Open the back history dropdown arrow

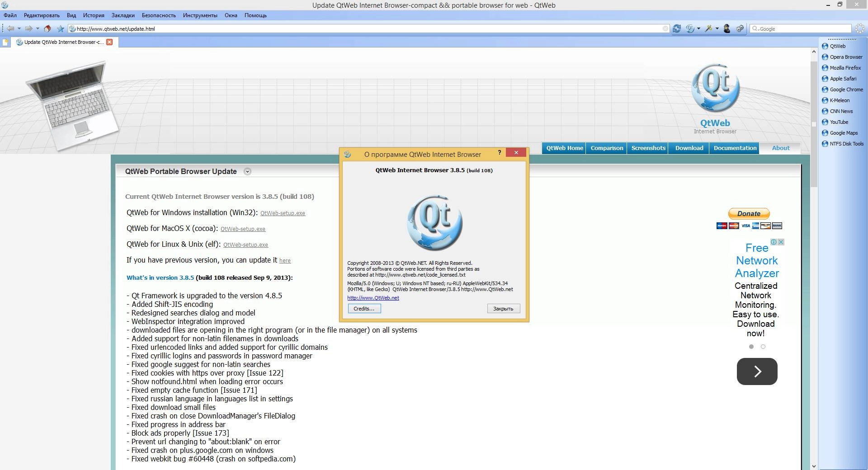tap(19, 28)
